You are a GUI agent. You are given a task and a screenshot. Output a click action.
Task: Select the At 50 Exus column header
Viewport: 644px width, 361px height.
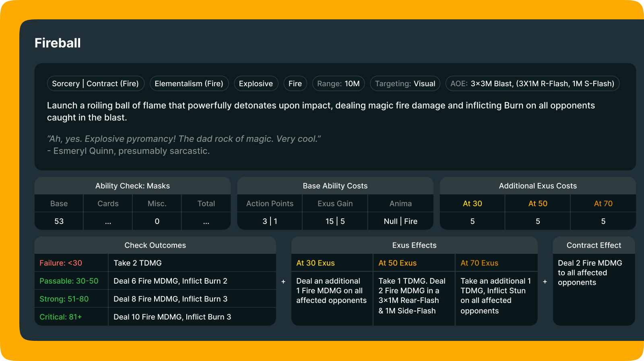click(398, 263)
